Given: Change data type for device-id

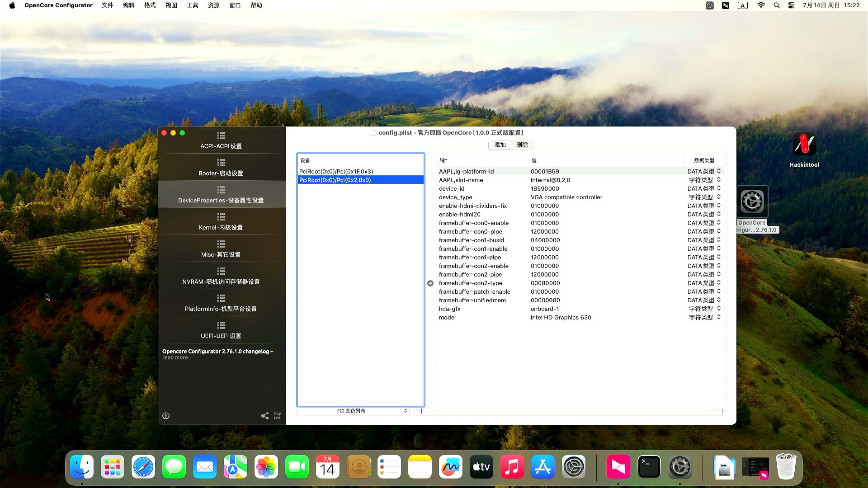Looking at the screenshot, I should tap(704, 189).
